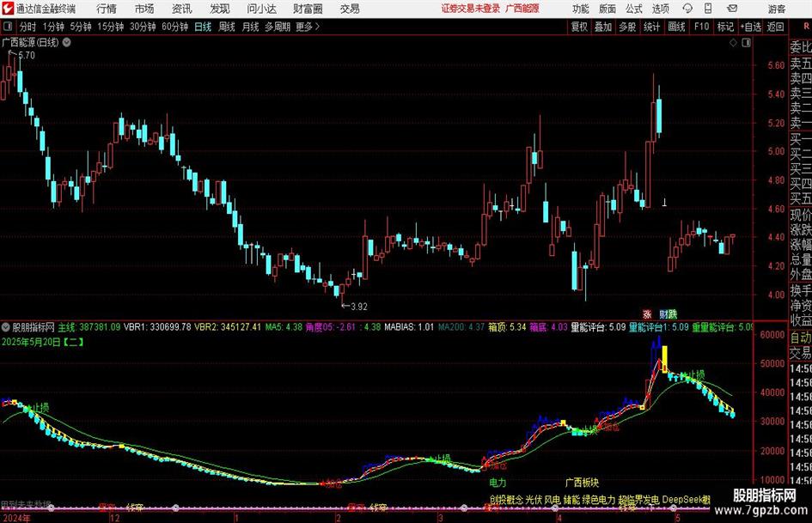
Task: Click the 财跌 marker below the chart
Action: click(668, 314)
